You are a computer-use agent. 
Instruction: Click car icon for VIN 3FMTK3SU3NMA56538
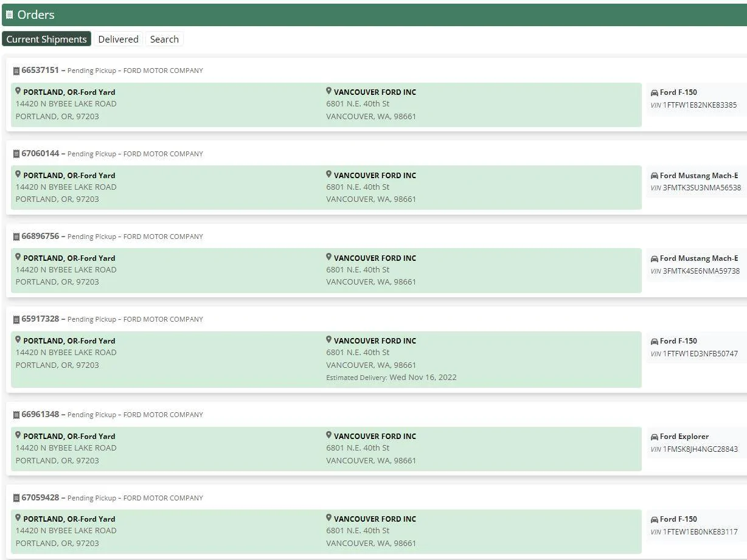655,176
